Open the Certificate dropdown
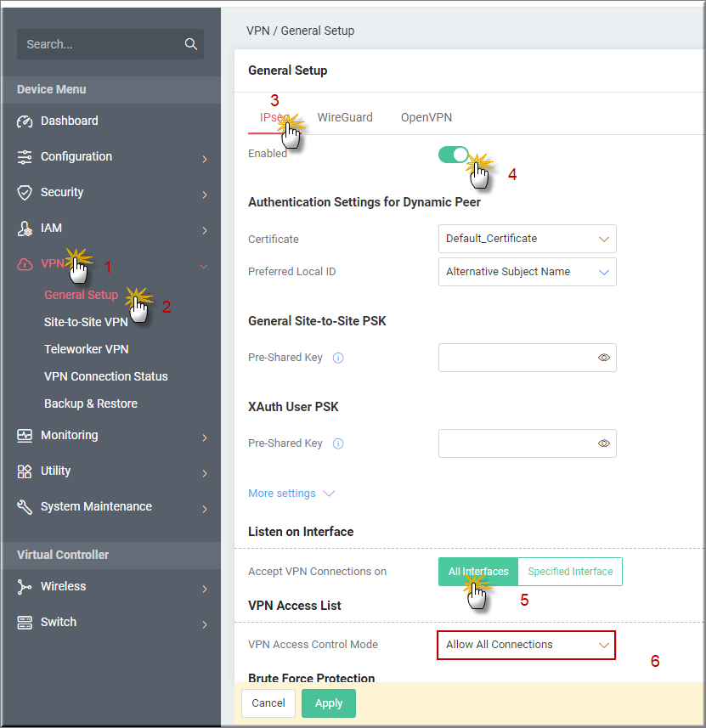 point(528,239)
